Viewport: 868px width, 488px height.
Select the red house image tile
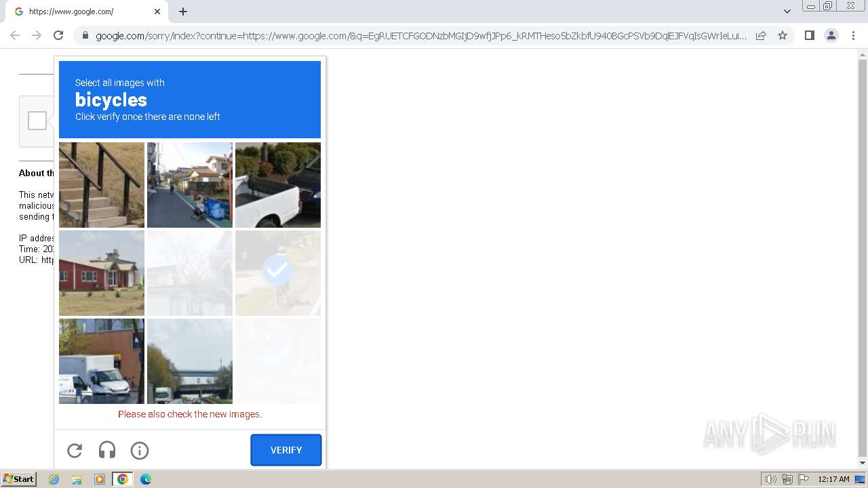click(102, 273)
